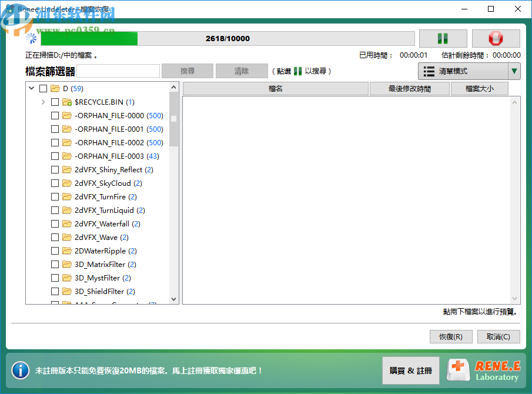532x394 pixels.
Task: Click the green pause hint icon beside 以搜尋
Action: coord(297,71)
